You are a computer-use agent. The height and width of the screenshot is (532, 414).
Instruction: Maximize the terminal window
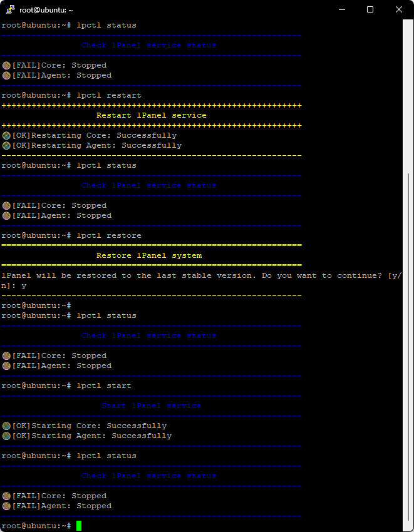pos(370,10)
